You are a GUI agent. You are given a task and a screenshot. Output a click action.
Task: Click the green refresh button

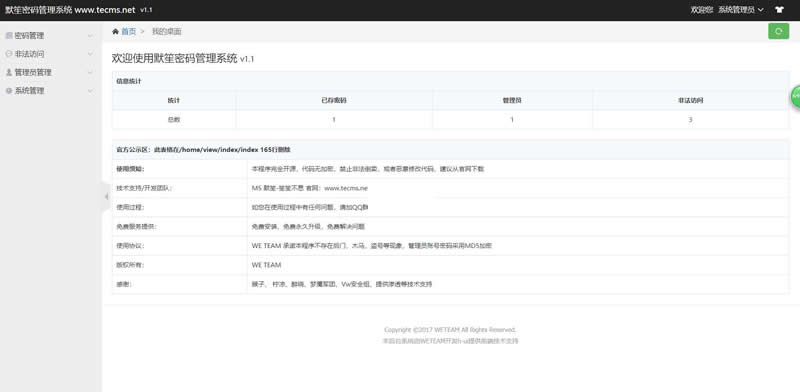click(x=779, y=31)
